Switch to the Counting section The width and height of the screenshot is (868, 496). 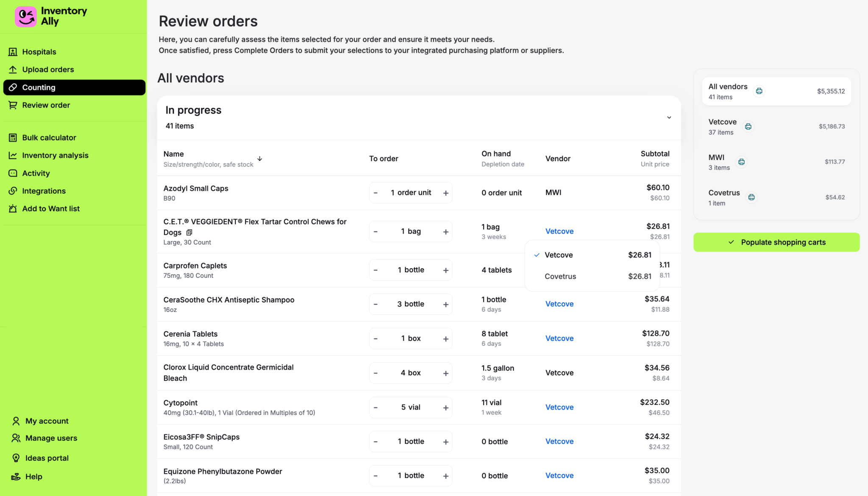39,87
